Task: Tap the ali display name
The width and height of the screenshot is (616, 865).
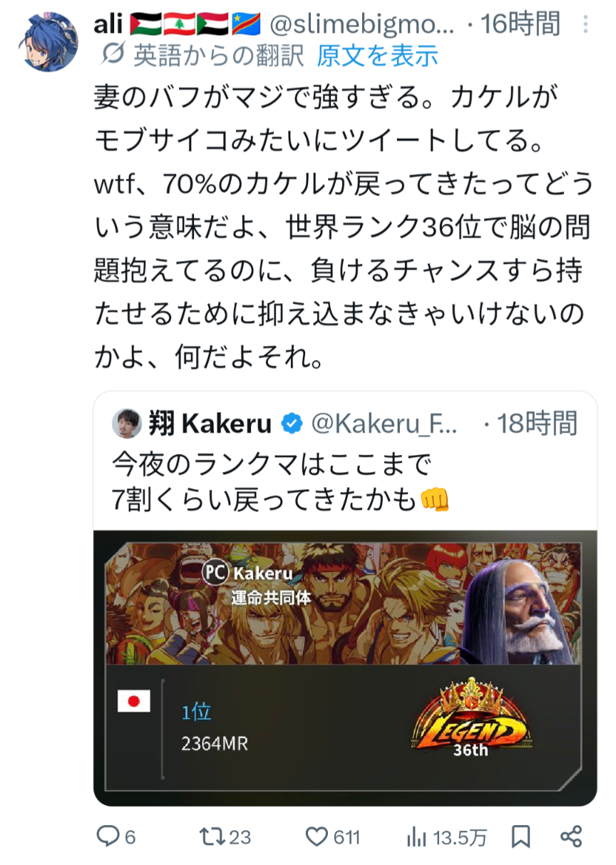Action: (109, 25)
